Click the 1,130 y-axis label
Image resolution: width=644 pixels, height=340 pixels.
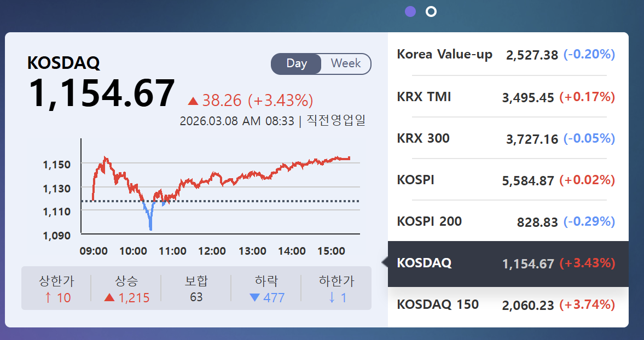click(57, 189)
